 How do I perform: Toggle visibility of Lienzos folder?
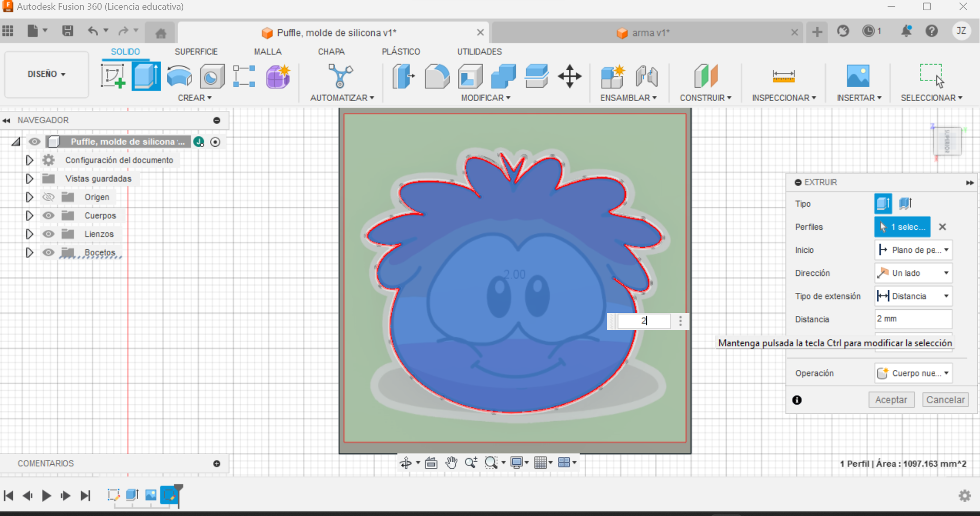click(48, 234)
